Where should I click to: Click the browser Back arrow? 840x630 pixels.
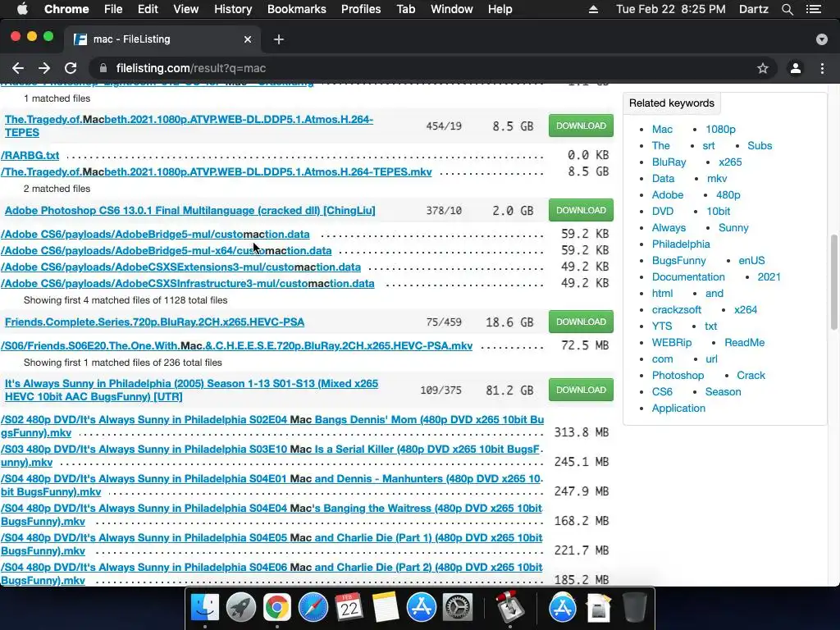18,68
